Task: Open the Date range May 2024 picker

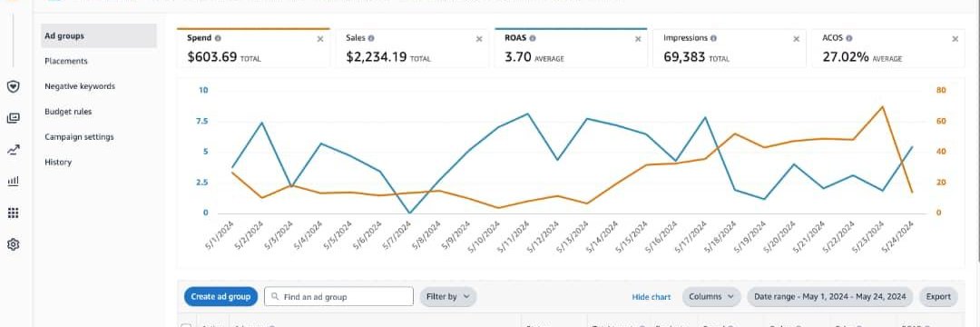Action: click(x=830, y=296)
